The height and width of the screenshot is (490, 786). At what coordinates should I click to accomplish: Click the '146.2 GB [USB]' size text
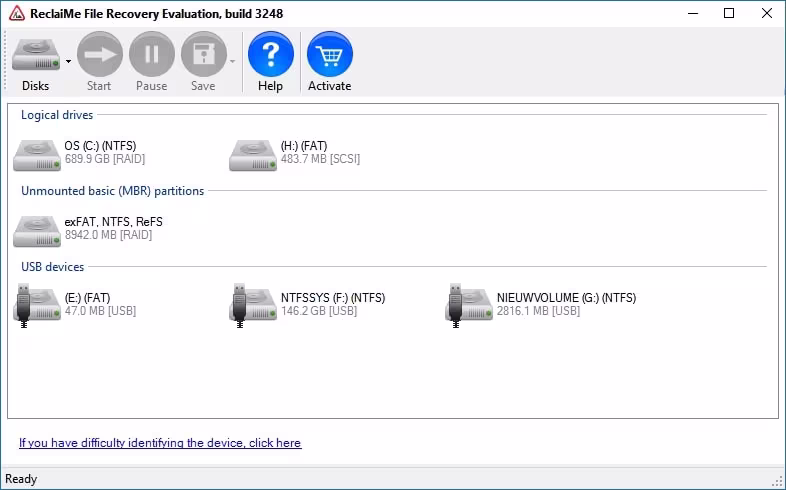[319, 311]
